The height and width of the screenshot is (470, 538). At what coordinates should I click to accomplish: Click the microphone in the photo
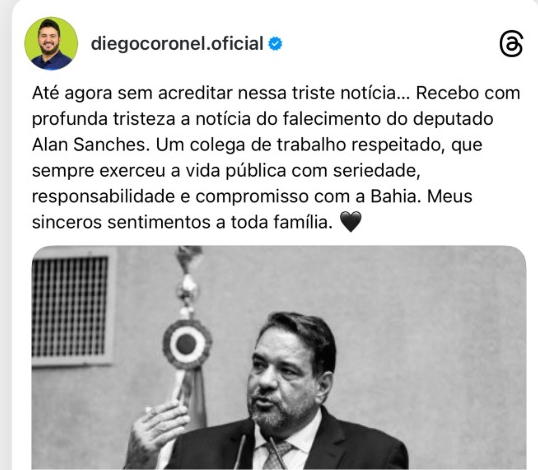pos(242,448)
